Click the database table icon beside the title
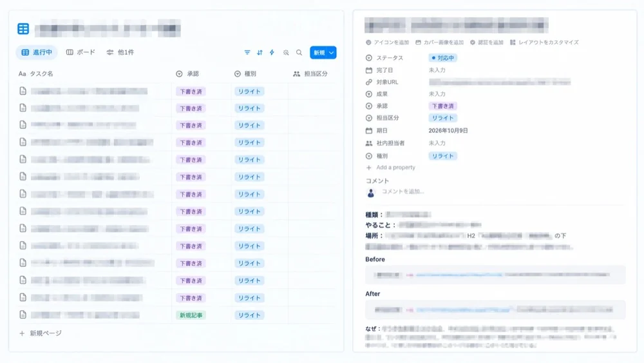The image size is (644, 363). pyautogui.click(x=23, y=29)
